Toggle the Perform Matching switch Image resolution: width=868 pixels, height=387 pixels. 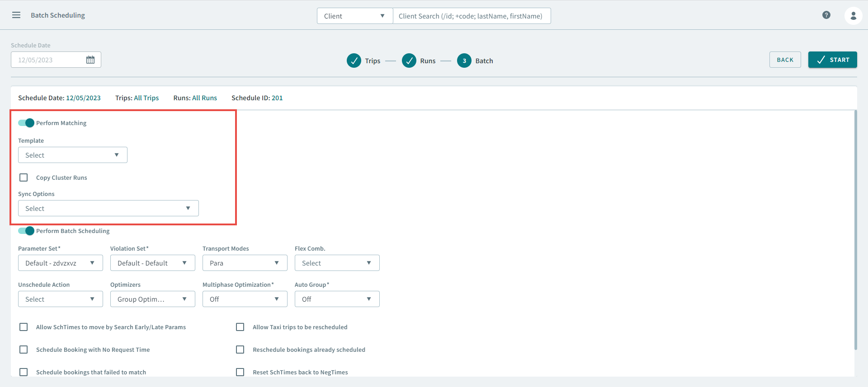coord(26,123)
